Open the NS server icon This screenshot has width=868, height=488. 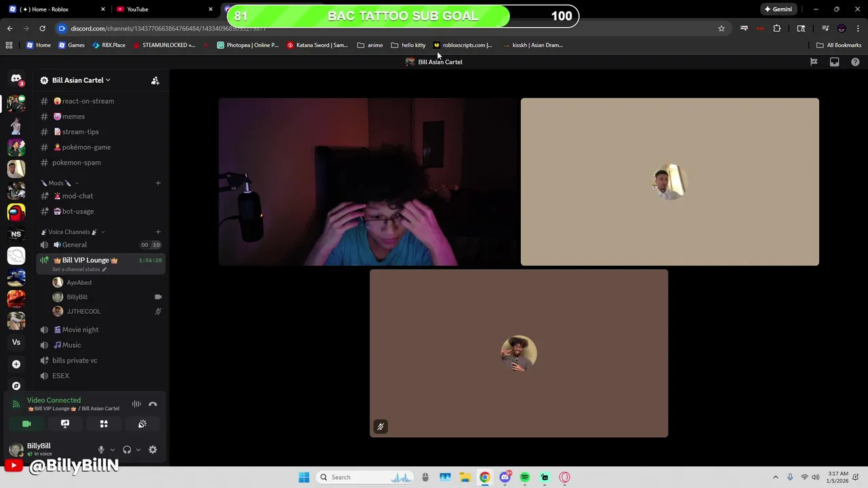tap(16, 234)
